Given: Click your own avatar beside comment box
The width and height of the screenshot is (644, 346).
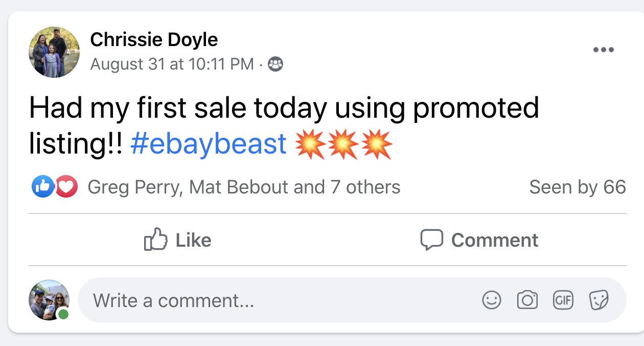Looking at the screenshot, I should click(49, 300).
